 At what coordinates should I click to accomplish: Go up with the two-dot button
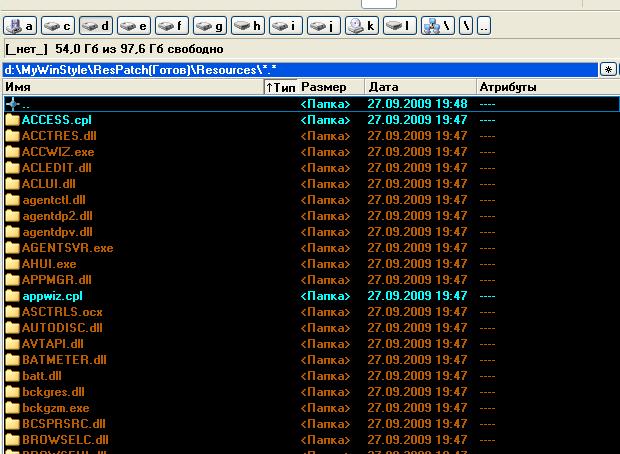pos(484,26)
